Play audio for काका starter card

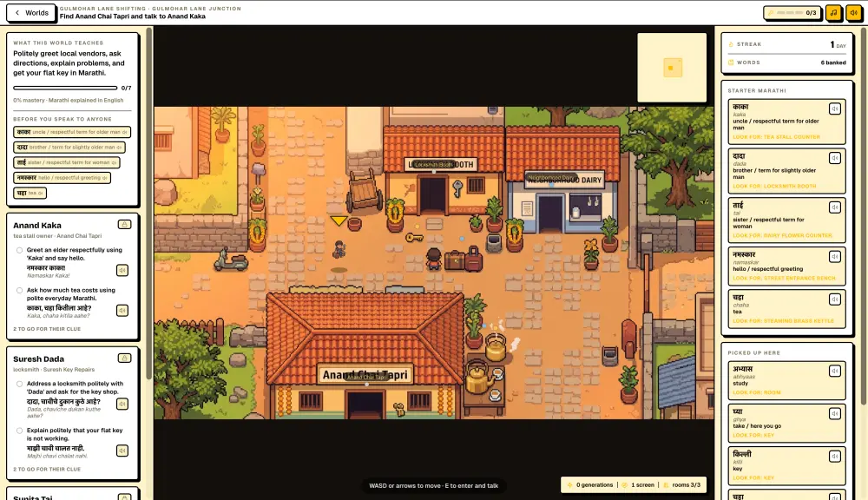835,109
